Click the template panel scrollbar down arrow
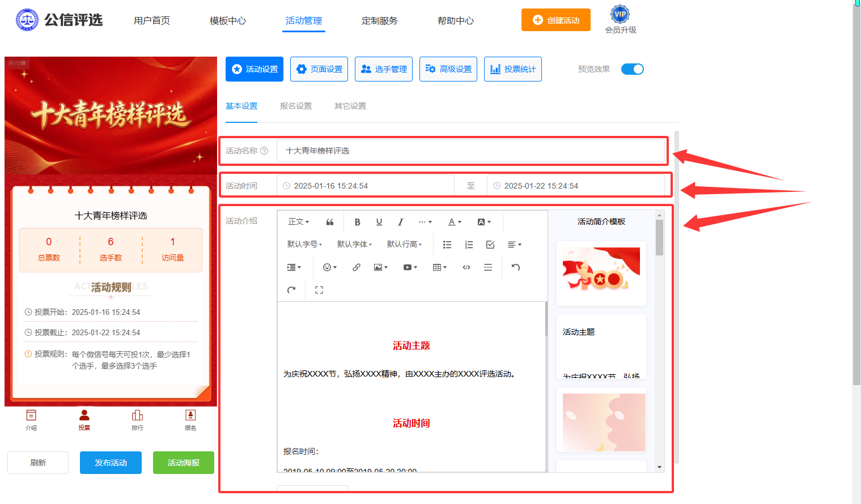This screenshot has width=861, height=504. coord(659,467)
